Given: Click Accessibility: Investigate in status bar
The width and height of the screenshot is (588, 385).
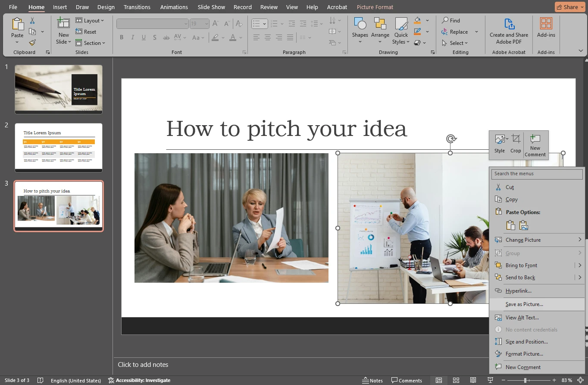Looking at the screenshot, I should pyautogui.click(x=139, y=380).
